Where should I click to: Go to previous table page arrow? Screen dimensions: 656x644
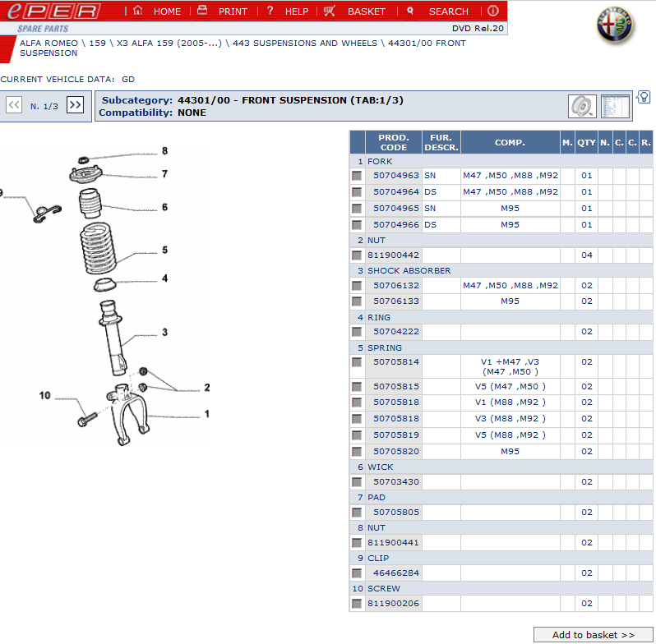click(14, 104)
